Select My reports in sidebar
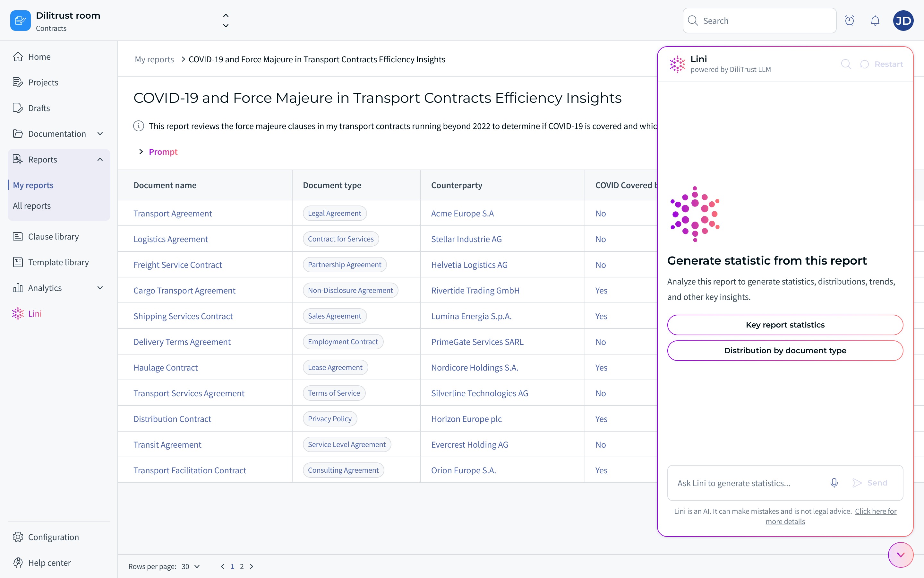The image size is (924, 578). point(33,185)
